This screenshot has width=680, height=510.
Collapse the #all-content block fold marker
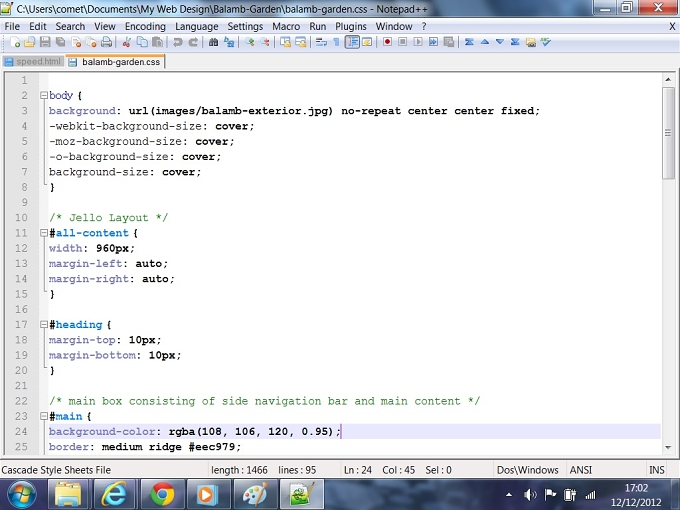click(43, 233)
